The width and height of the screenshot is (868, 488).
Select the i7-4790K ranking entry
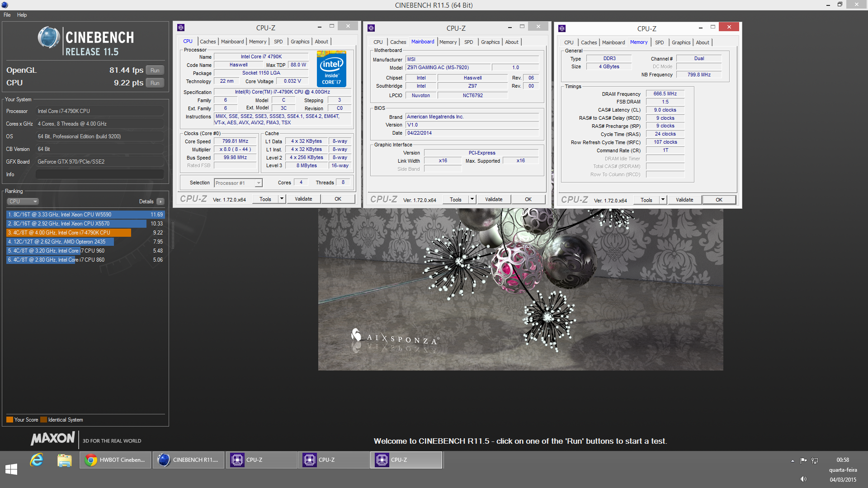(x=85, y=233)
